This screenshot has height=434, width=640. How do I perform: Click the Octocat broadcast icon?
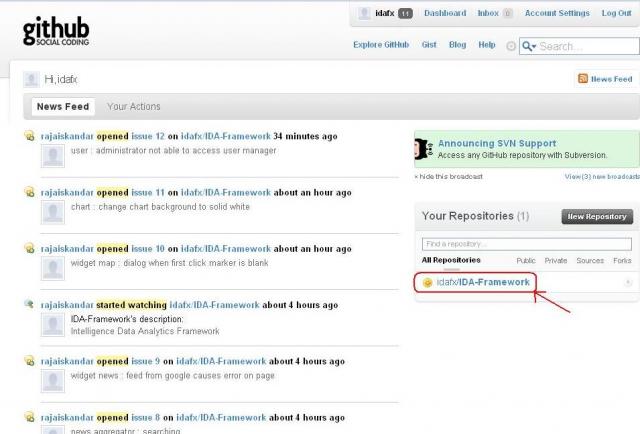[x=424, y=149]
